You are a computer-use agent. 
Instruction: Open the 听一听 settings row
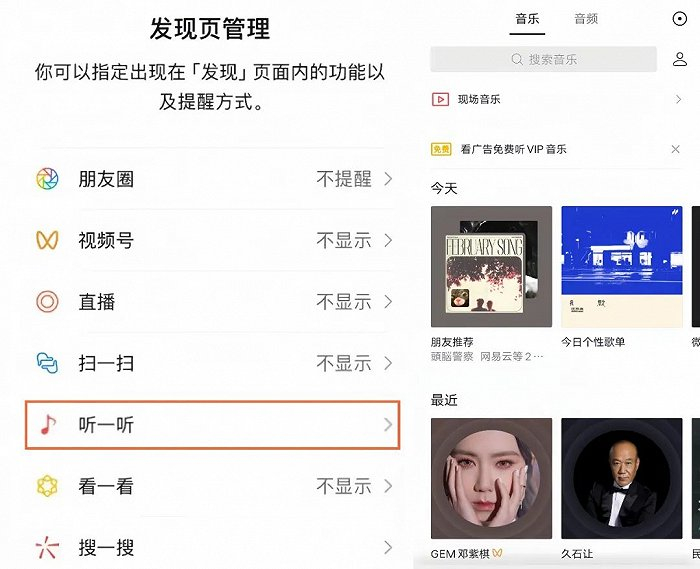click(x=212, y=424)
